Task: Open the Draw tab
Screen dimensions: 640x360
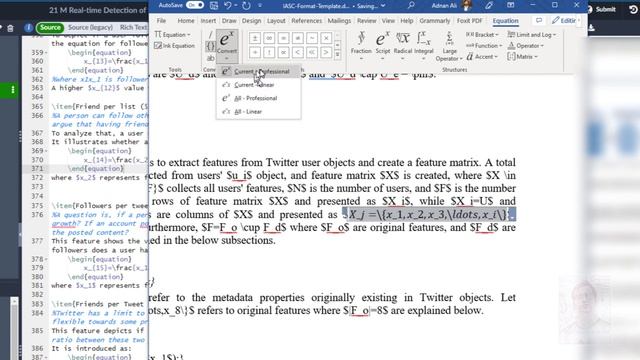Action: (x=229, y=20)
